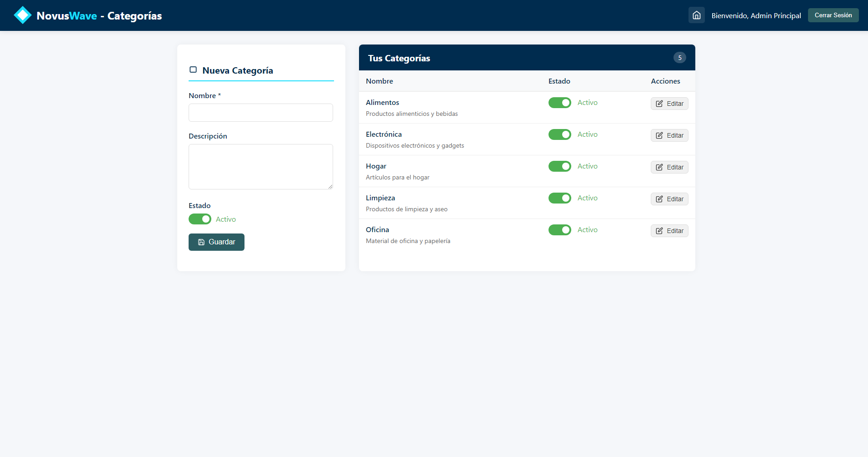The width and height of the screenshot is (868, 457).
Task: Toggle Estado switch in new category form
Action: [200, 219]
